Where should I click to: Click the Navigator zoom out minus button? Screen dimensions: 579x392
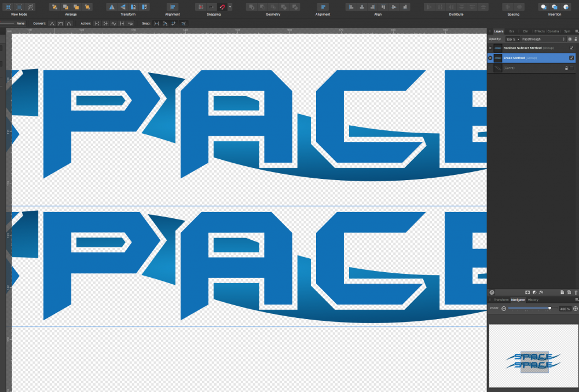[504, 309]
